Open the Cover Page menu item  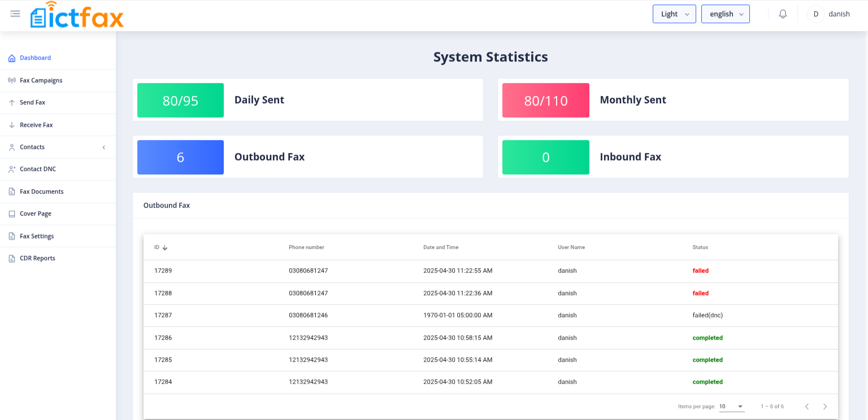tap(58, 214)
